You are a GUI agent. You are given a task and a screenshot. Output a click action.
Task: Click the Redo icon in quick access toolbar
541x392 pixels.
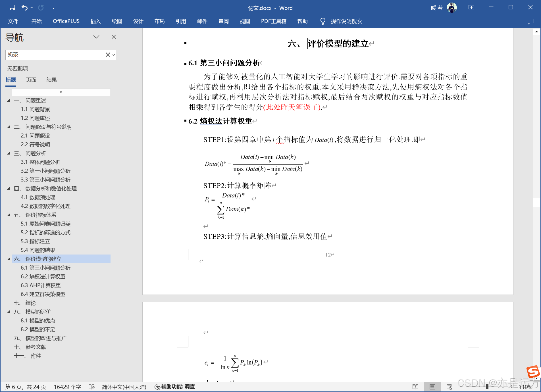41,8
